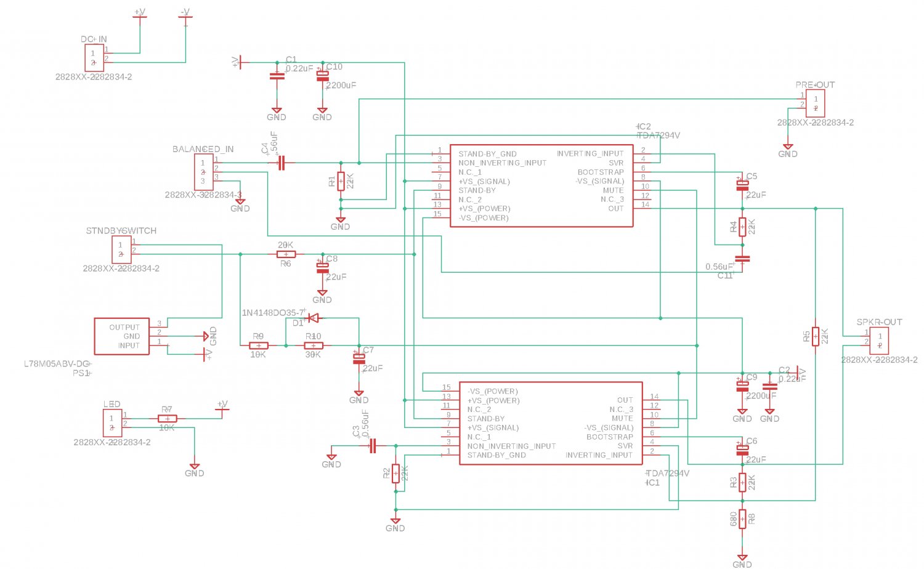Image resolution: width=924 pixels, height=569 pixels.
Task: Click IC2 -VS_(POWER) pin 15 label
Action: pos(484,218)
